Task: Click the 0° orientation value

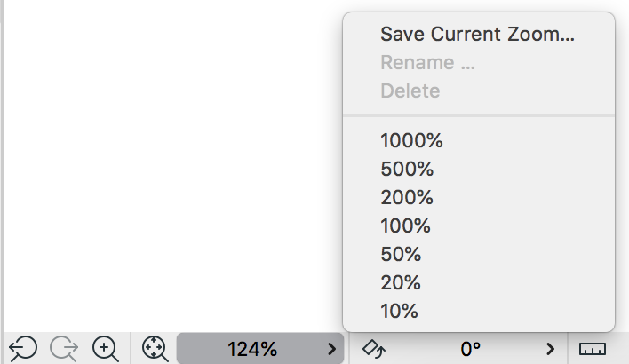Action: point(470,348)
